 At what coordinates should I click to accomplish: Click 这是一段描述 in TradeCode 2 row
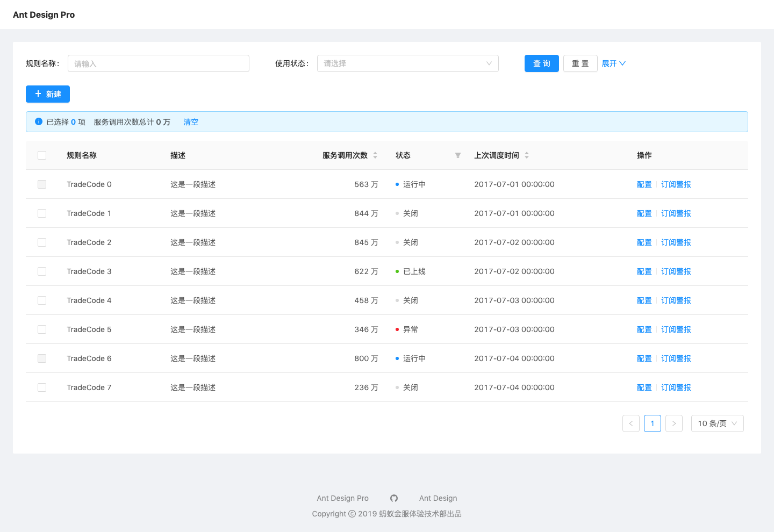(193, 242)
